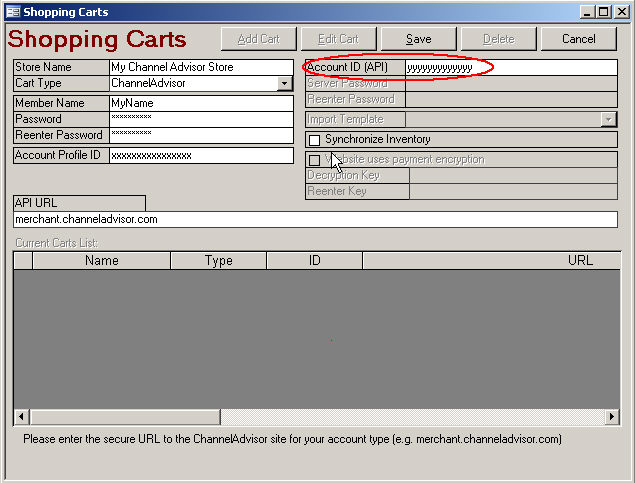The image size is (635, 483).
Task: Click the Reenter Key field
Action: click(x=514, y=191)
